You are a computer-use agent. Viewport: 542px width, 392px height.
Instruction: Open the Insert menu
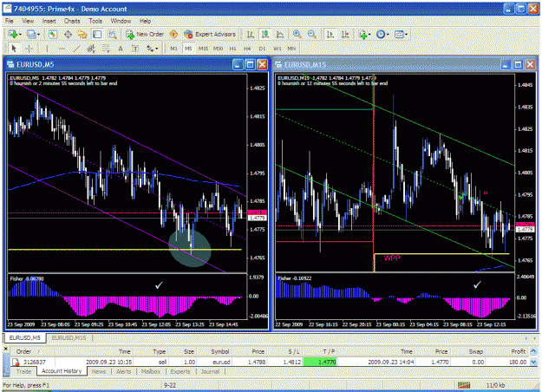point(49,21)
